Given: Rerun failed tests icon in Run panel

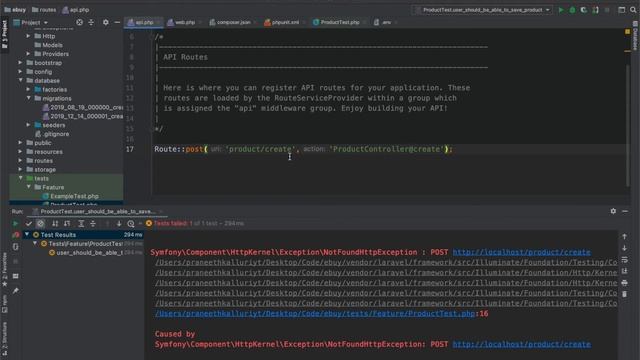Looking at the screenshot, I should click(16, 235).
